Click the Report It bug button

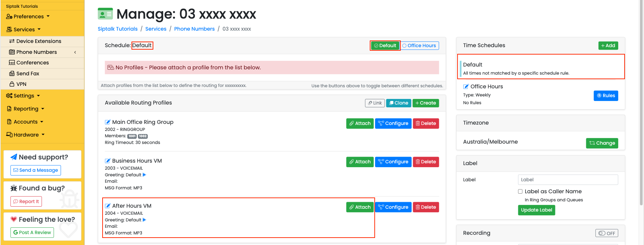tap(26, 201)
